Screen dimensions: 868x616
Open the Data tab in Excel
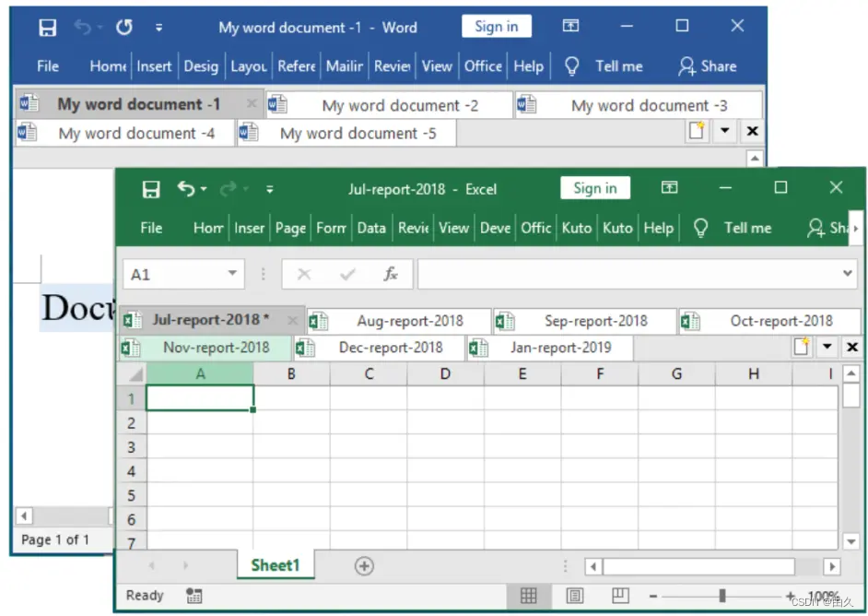[371, 228]
